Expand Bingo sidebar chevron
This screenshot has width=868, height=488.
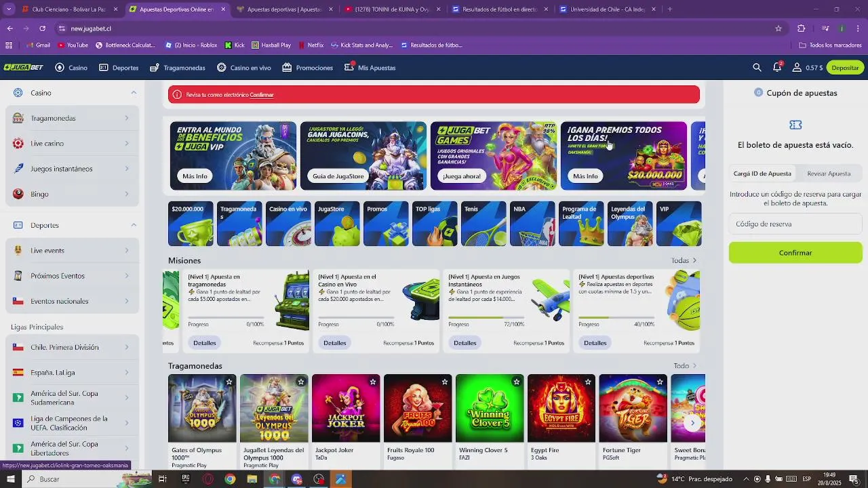[x=127, y=195]
